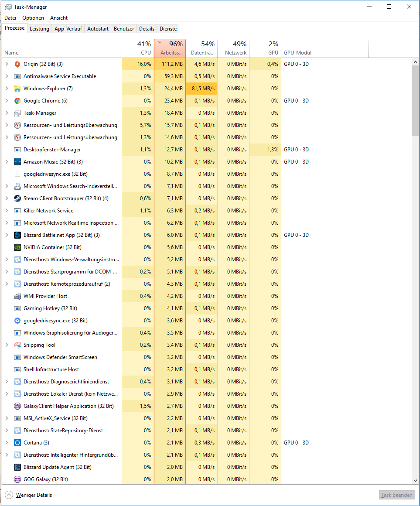Expand the Snipping Tool row
The height and width of the screenshot is (506, 420).
[x=7, y=345]
